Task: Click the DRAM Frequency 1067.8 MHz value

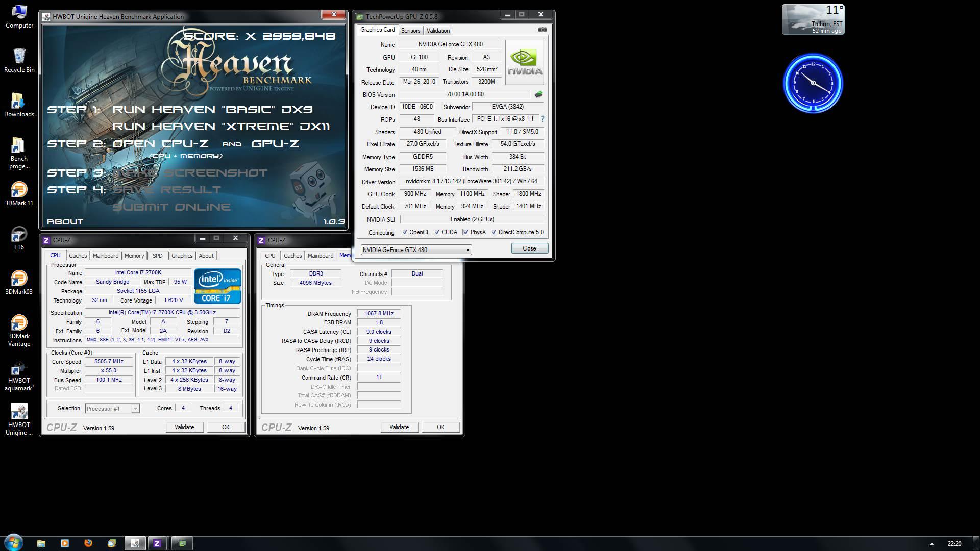Action: click(x=379, y=314)
